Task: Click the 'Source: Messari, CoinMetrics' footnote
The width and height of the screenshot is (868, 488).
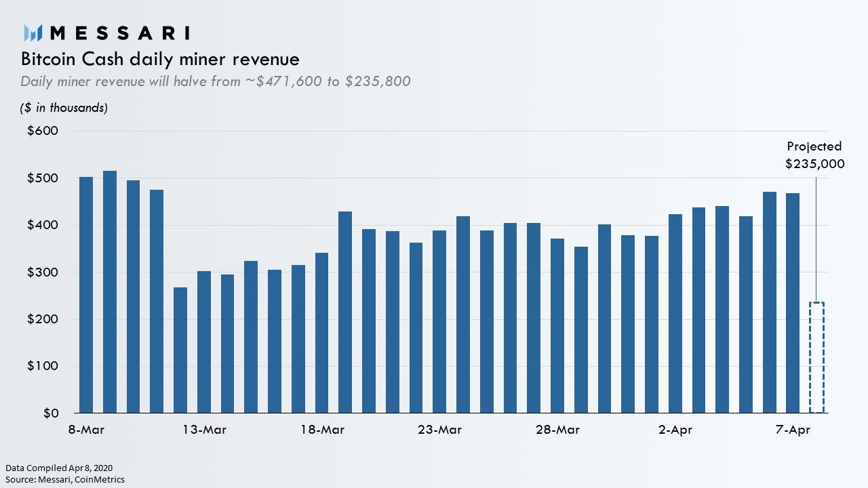Action: (65, 479)
